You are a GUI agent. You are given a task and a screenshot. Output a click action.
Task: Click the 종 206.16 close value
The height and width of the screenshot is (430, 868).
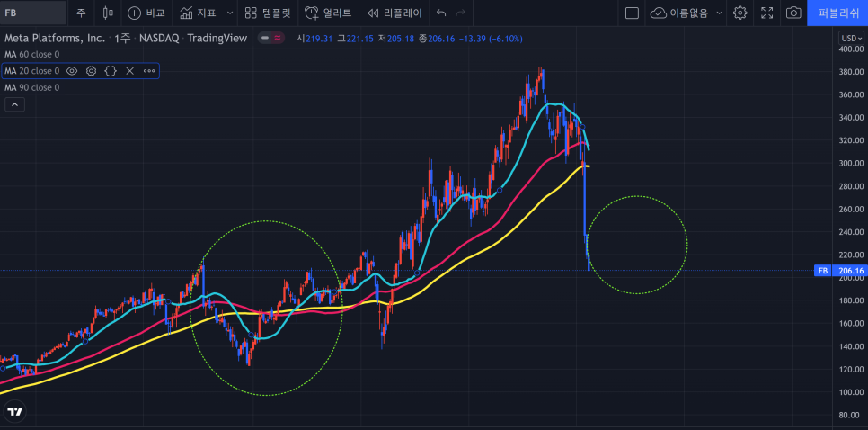click(x=437, y=39)
